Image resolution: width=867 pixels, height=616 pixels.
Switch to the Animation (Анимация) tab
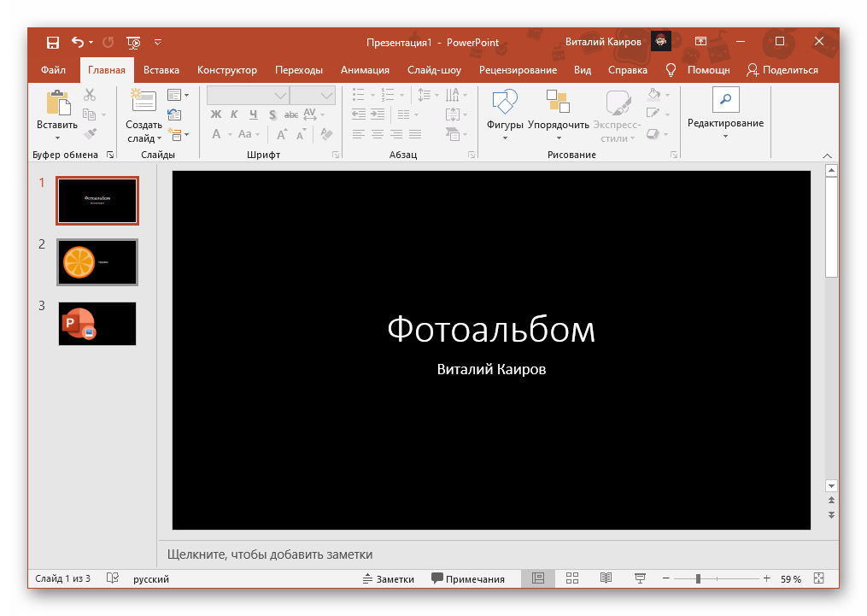pos(365,70)
